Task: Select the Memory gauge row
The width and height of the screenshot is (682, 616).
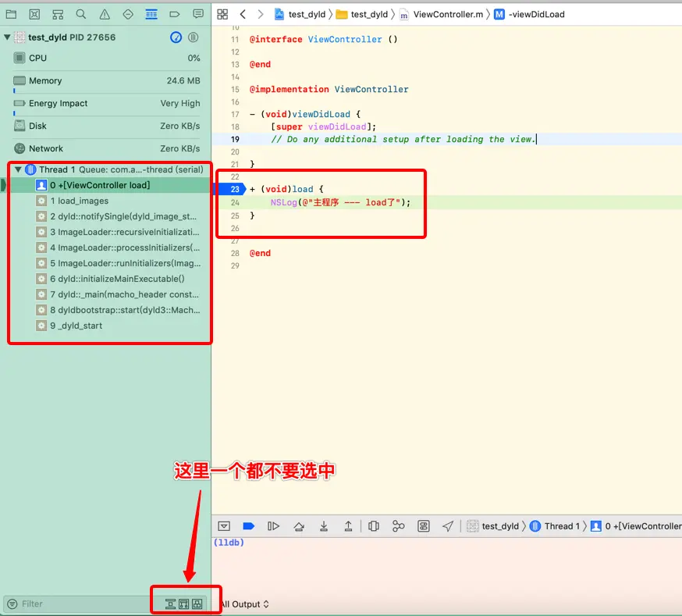Action: click(x=107, y=81)
